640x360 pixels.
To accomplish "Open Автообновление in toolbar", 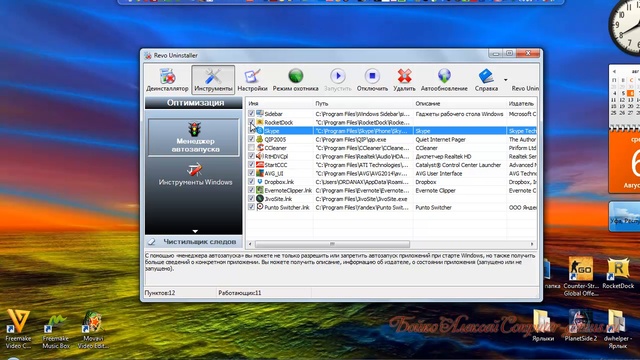I will coord(444,80).
